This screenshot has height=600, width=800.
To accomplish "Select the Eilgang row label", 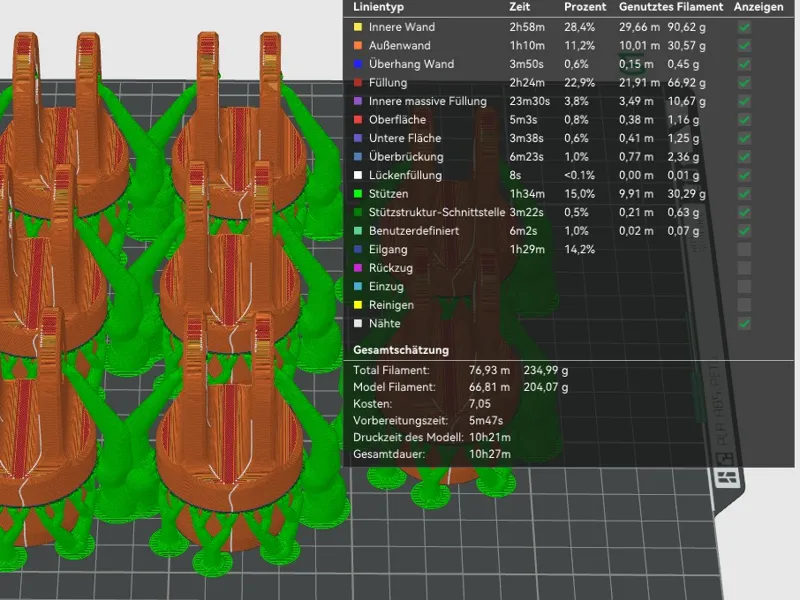I will point(388,249).
